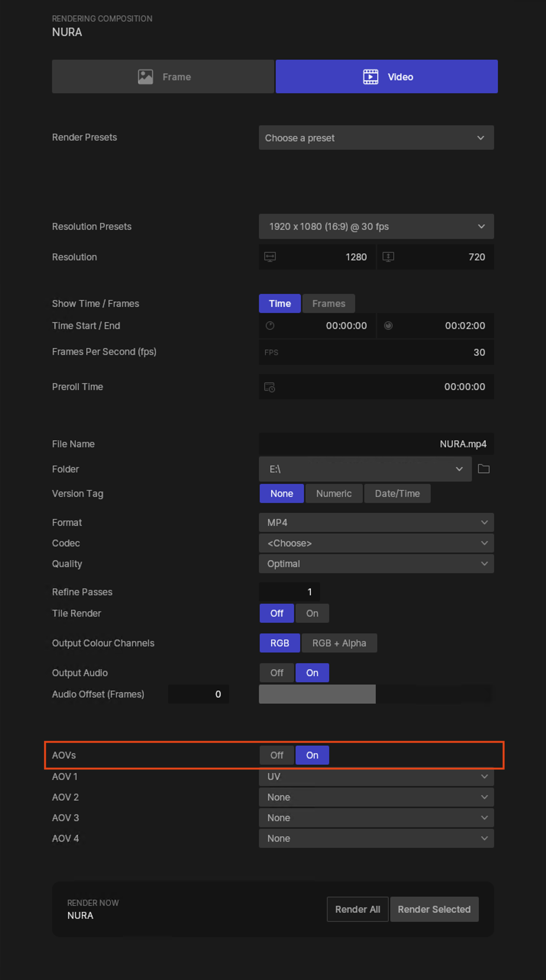Click the Audio Offset numeric field
Viewport: 546px width, 980px height.
pyautogui.click(x=198, y=694)
